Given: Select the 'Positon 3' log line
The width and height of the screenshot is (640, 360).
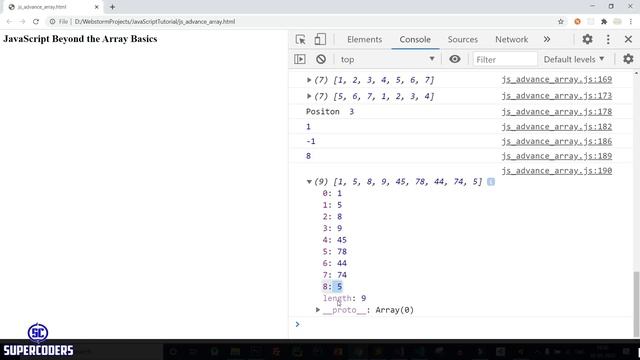Looking at the screenshot, I should click(x=330, y=112).
